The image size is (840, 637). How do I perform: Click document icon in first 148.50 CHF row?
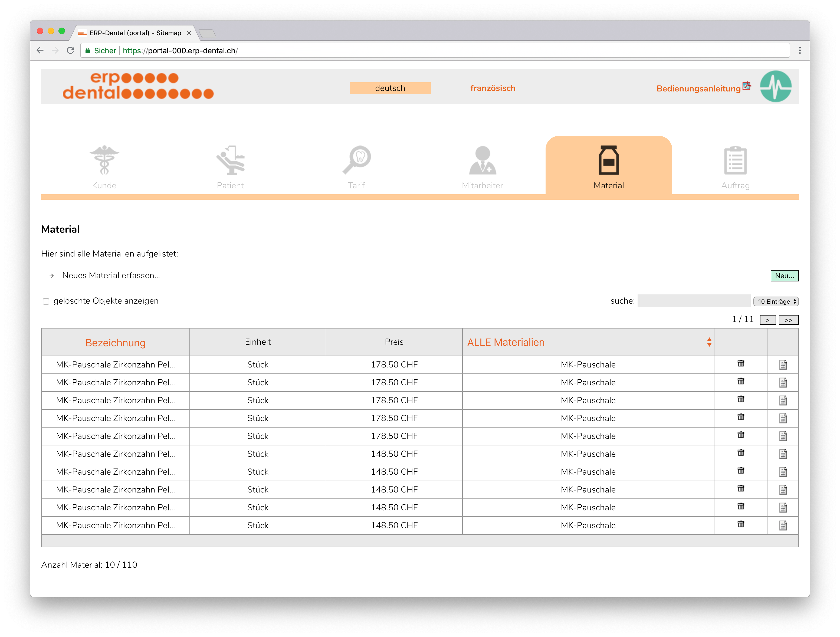pyautogui.click(x=783, y=454)
